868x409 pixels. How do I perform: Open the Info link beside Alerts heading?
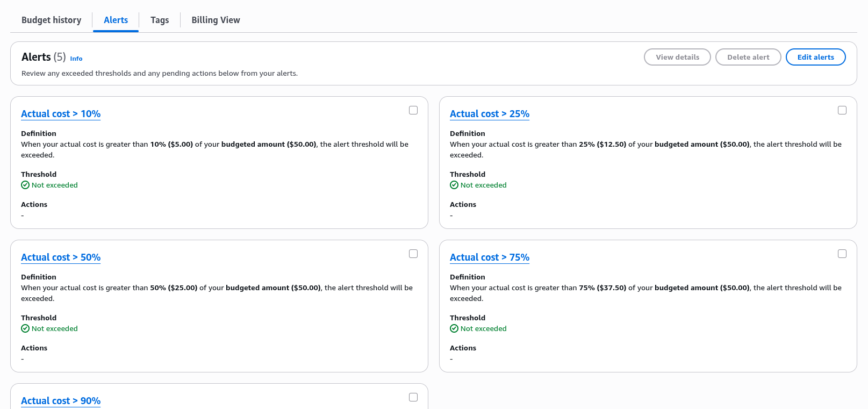click(x=76, y=59)
